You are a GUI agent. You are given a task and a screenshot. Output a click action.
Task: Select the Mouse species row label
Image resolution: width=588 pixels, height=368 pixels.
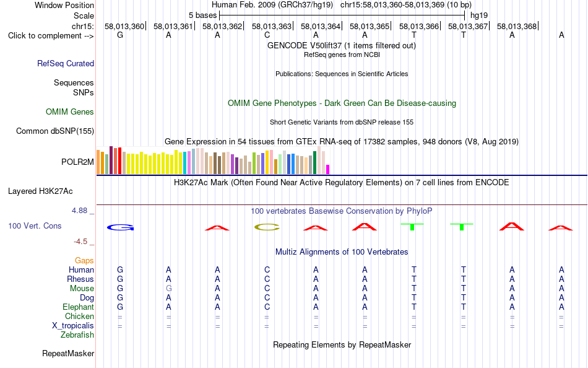[82, 289]
